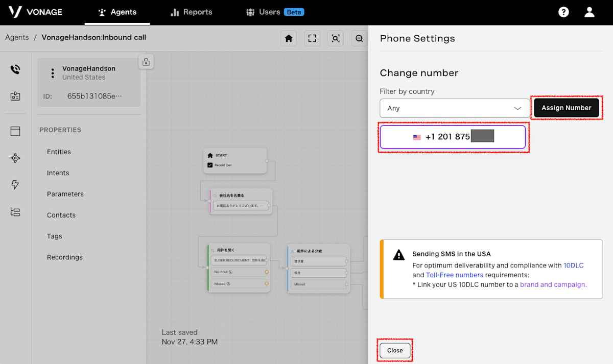Click the 請求書 branch row
The width and height of the screenshot is (613, 364).
(318, 261)
